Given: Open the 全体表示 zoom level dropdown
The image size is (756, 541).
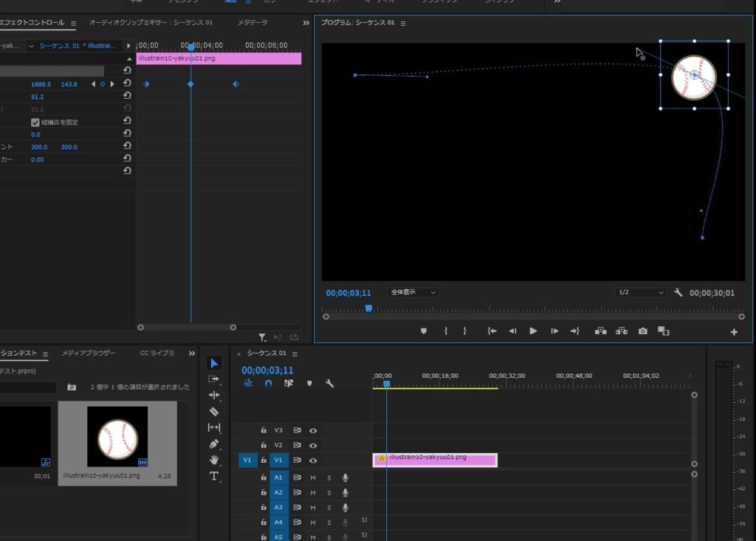Looking at the screenshot, I should (x=413, y=292).
